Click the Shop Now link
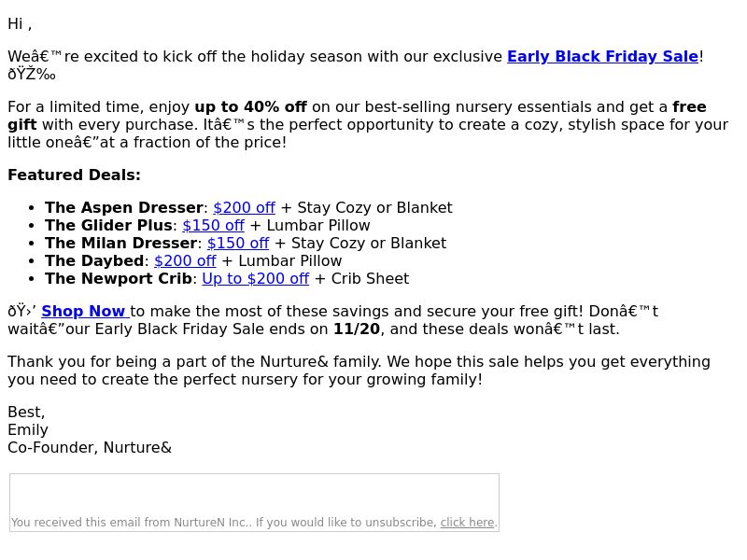This screenshot has height=560, width=747. pos(85,312)
